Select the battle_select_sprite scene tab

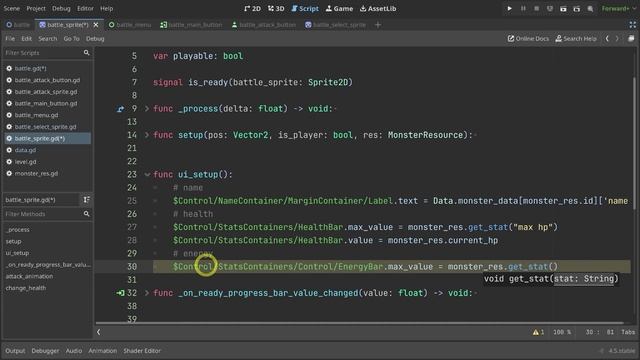335,25
